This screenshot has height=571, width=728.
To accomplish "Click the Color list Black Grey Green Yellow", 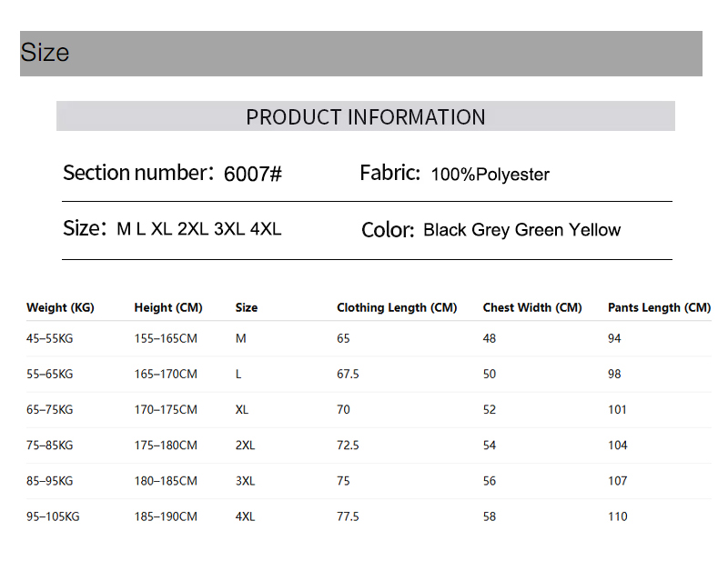I will click(490, 230).
